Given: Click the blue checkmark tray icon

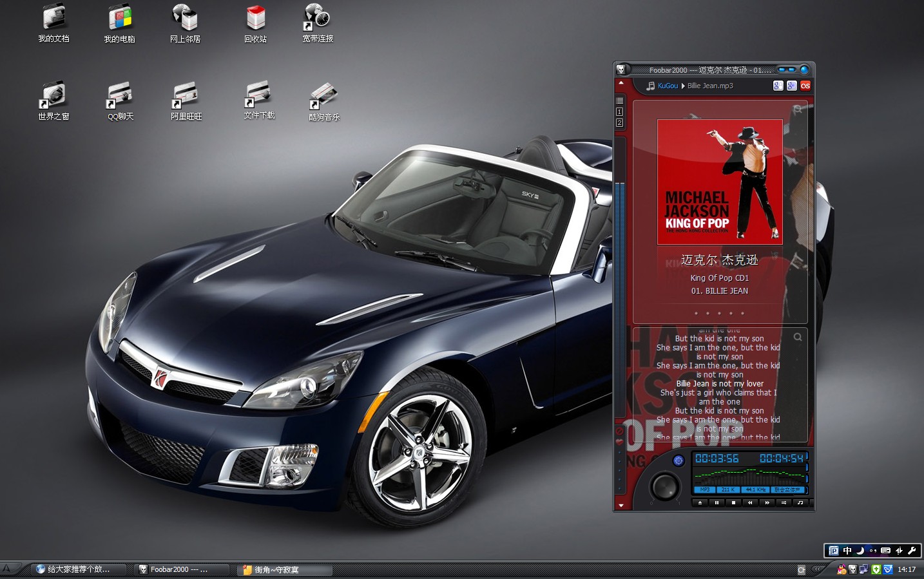Looking at the screenshot, I should (x=888, y=569).
